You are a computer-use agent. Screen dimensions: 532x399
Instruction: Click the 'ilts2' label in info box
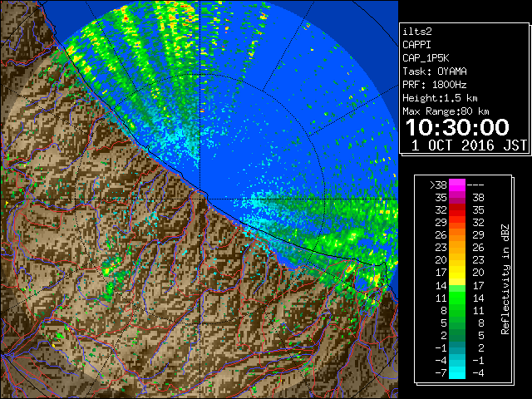[x=417, y=32]
